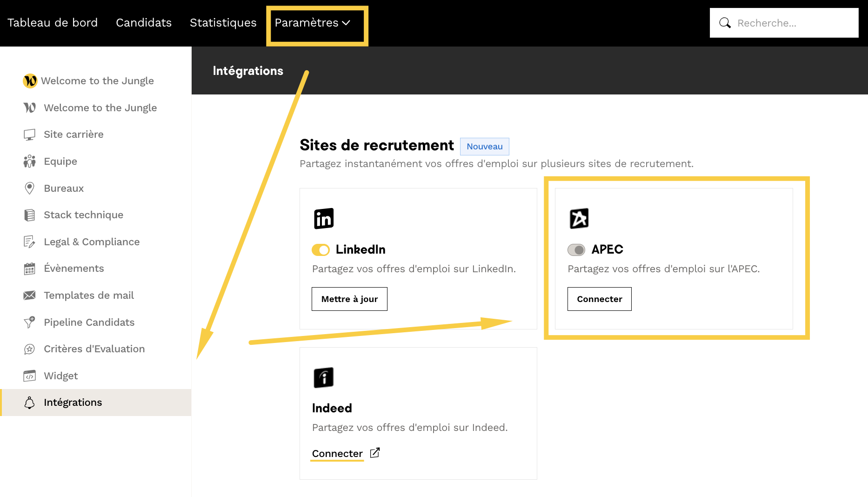Image resolution: width=868 pixels, height=497 pixels.
Task: Click the Bureaux location pin icon
Action: coord(29,188)
